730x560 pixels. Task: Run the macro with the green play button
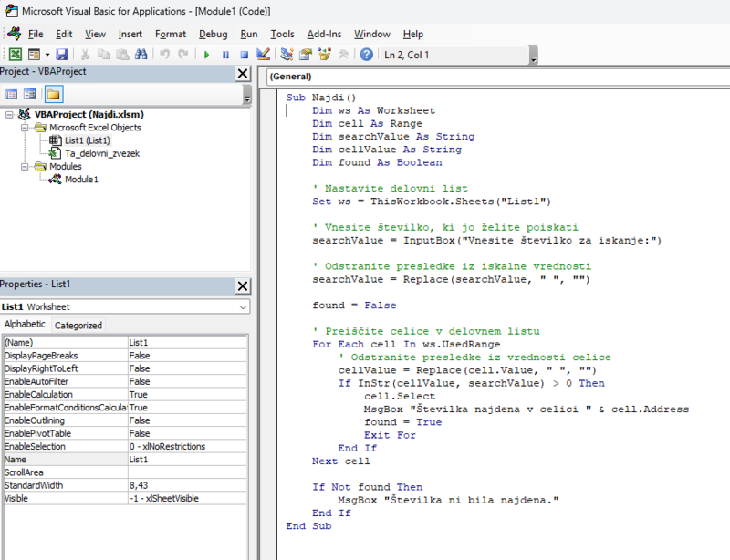point(207,55)
